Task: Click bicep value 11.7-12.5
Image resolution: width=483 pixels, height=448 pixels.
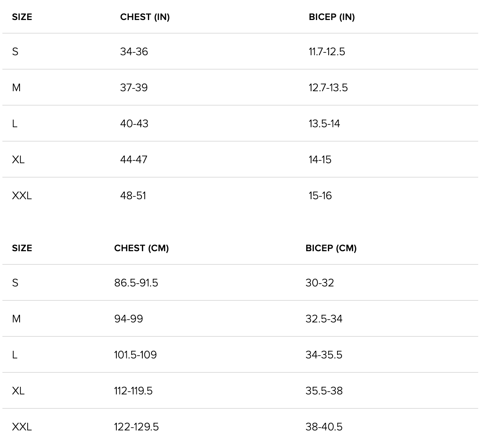Action: [x=327, y=52]
